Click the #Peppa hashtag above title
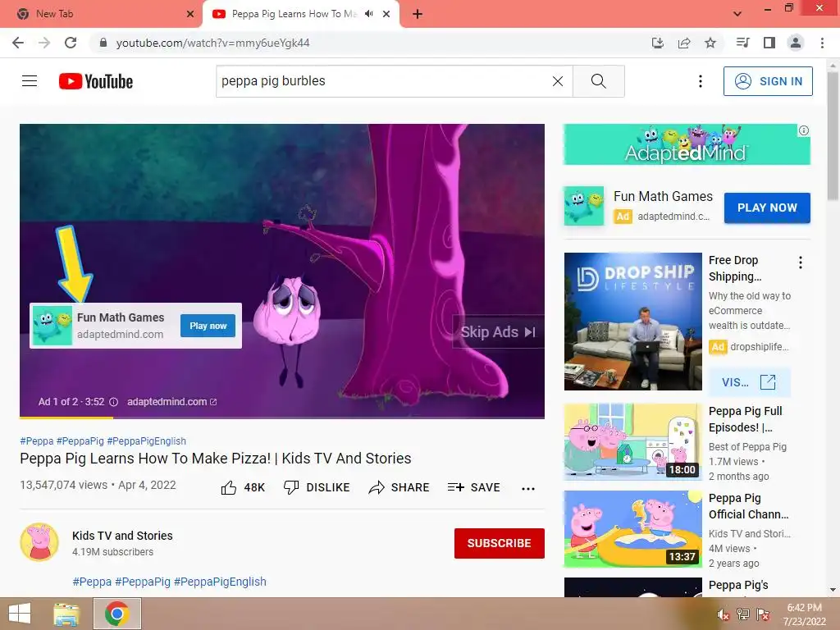 pos(36,441)
